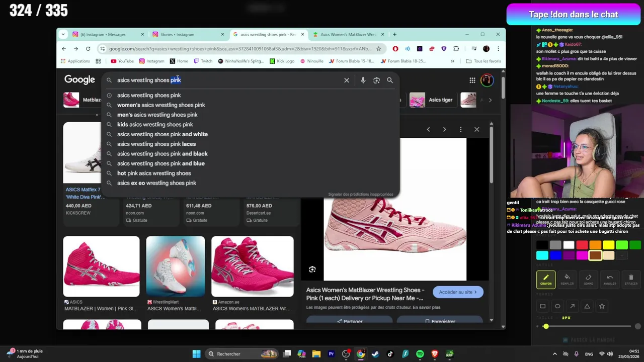Show next image in preview panel
Image resolution: width=644 pixels, height=362 pixels.
tap(444, 130)
